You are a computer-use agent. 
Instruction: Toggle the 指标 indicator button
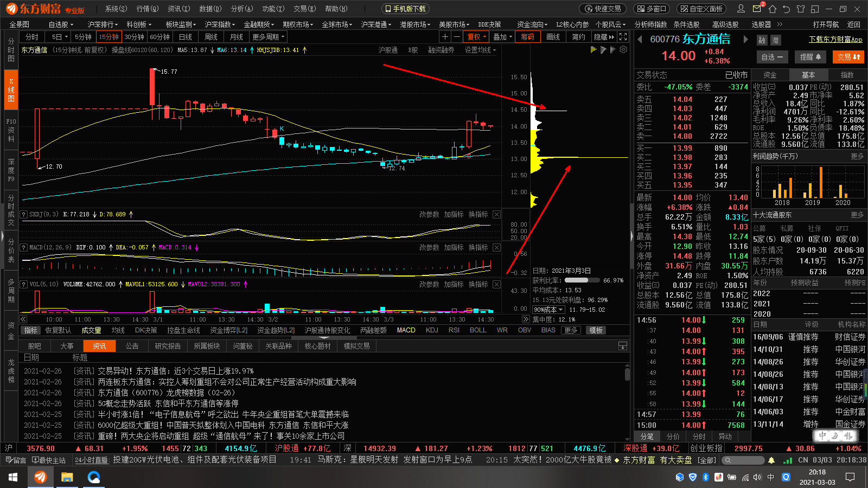coord(31,330)
